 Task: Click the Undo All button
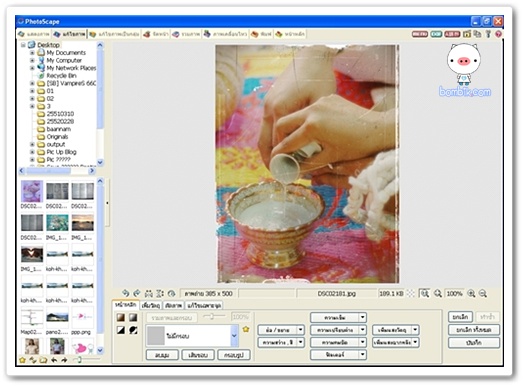[x=474, y=330]
